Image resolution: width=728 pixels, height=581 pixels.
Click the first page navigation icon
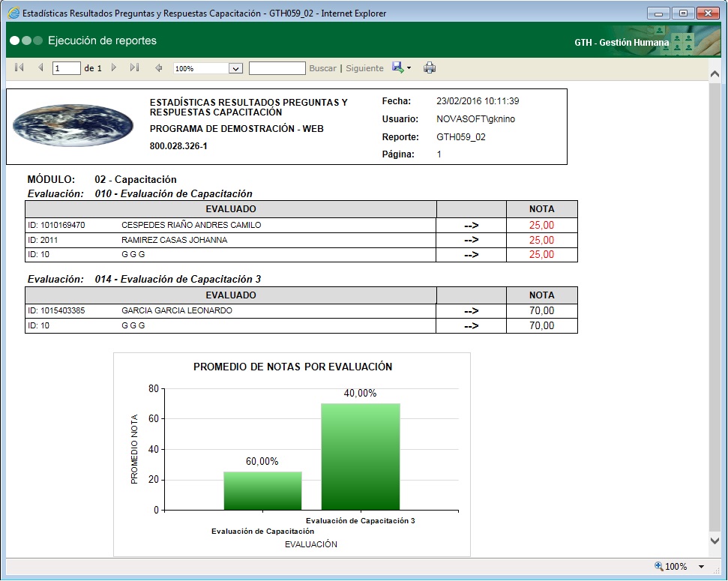point(18,67)
